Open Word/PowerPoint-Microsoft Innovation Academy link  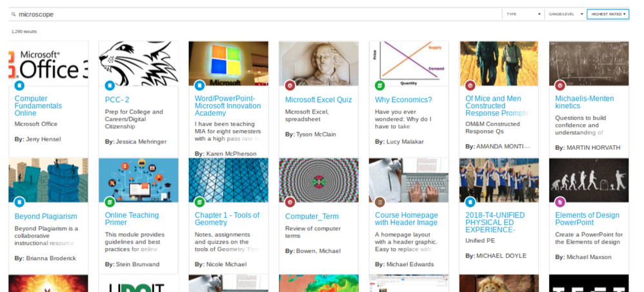coord(228,106)
